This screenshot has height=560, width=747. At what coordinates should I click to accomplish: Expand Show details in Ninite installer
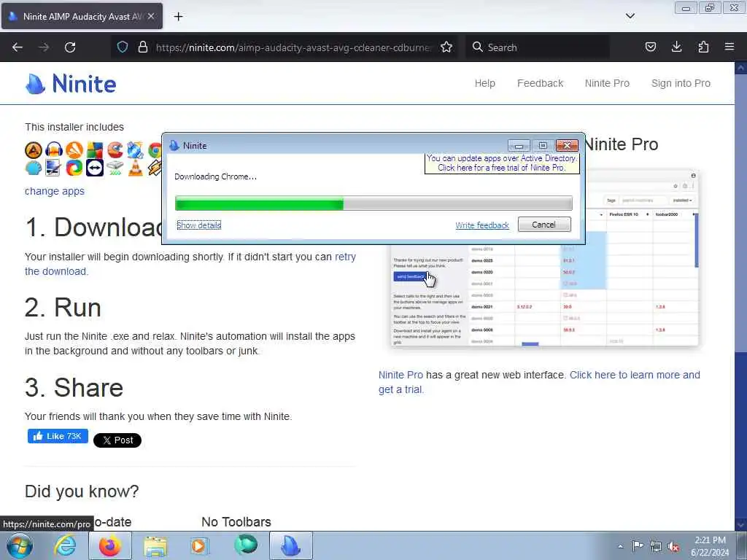click(x=198, y=225)
